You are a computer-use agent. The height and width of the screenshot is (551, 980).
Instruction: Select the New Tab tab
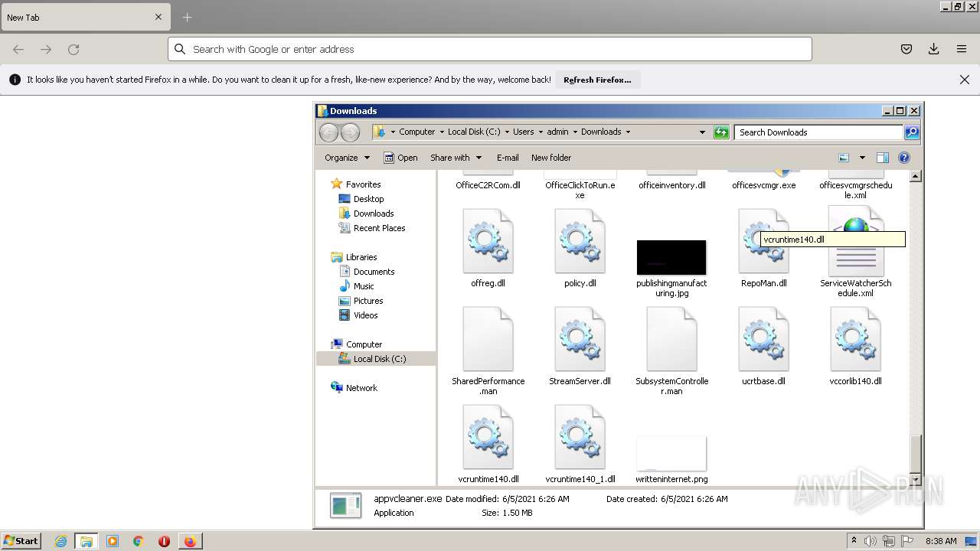point(85,18)
